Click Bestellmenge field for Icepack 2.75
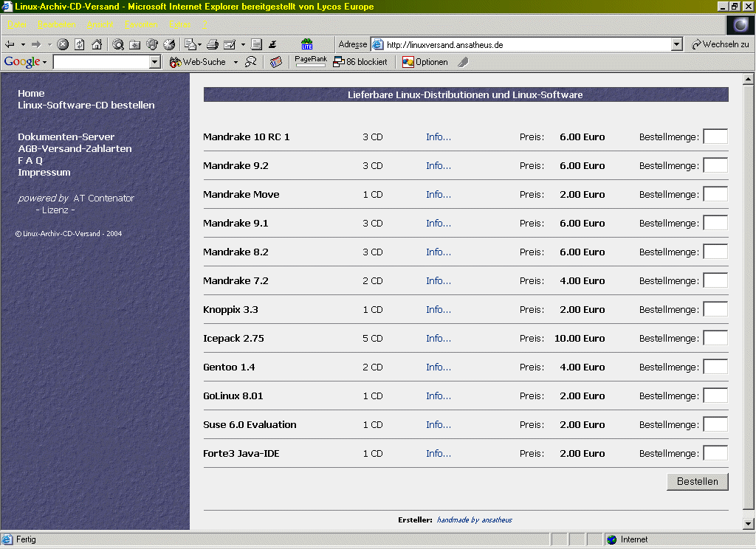756x549 pixels. click(x=715, y=338)
